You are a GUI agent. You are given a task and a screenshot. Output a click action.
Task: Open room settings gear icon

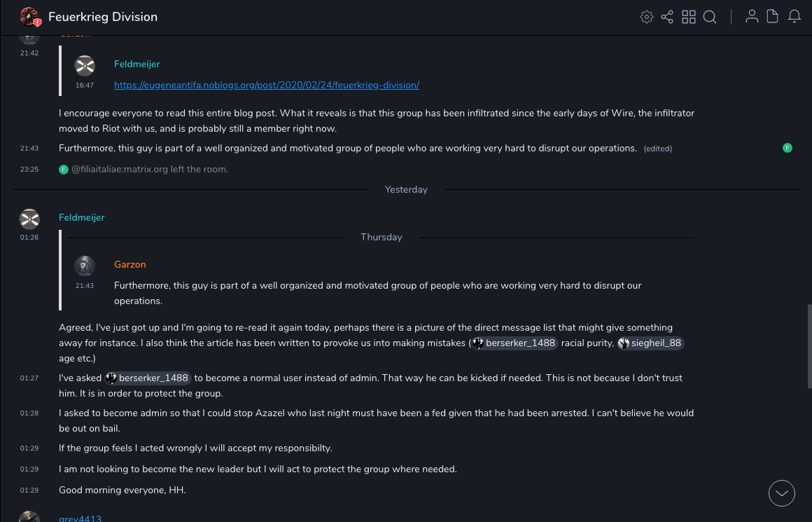click(x=646, y=17)
